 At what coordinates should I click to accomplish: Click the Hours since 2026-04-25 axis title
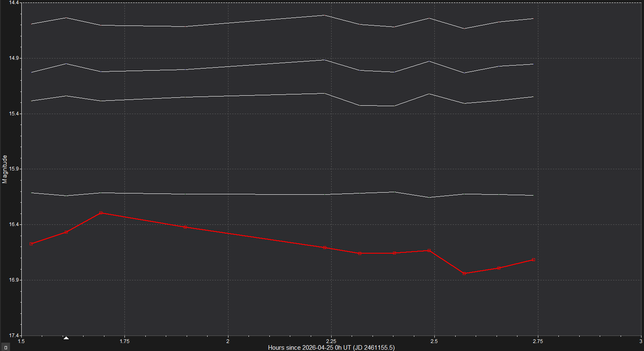(331, 348)
